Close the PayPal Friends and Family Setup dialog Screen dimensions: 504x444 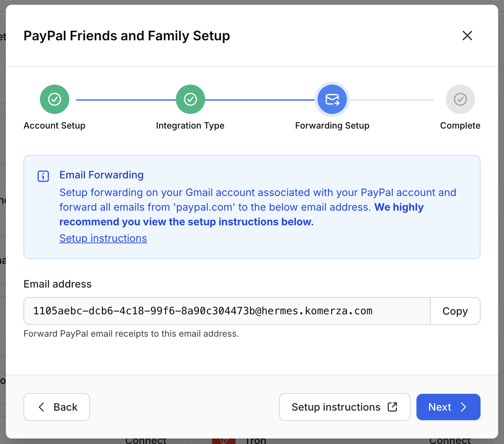(467, 36)
